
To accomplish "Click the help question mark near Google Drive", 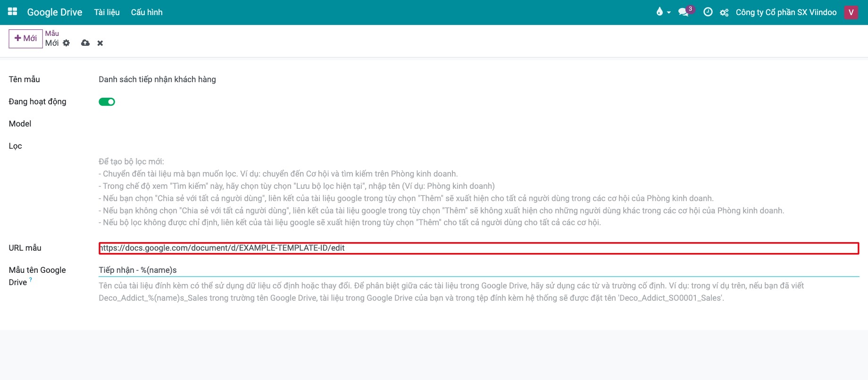I will pos(31,279).
